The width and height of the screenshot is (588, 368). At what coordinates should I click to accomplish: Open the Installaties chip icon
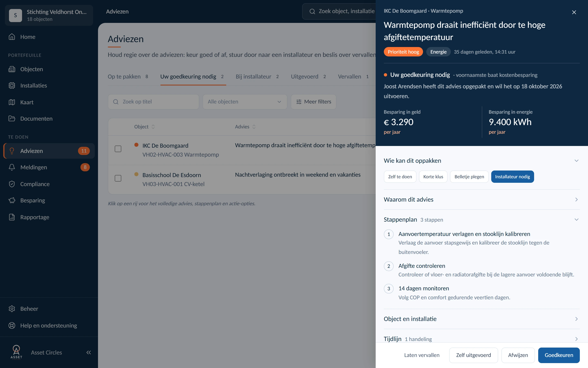click(x=12, y=85)
